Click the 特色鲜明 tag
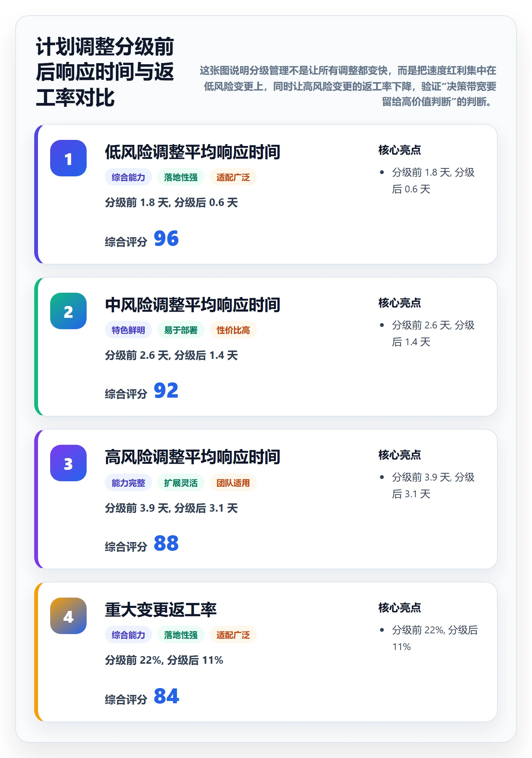The width and height of the screenshot is (532, 758). tap(128, 330)
